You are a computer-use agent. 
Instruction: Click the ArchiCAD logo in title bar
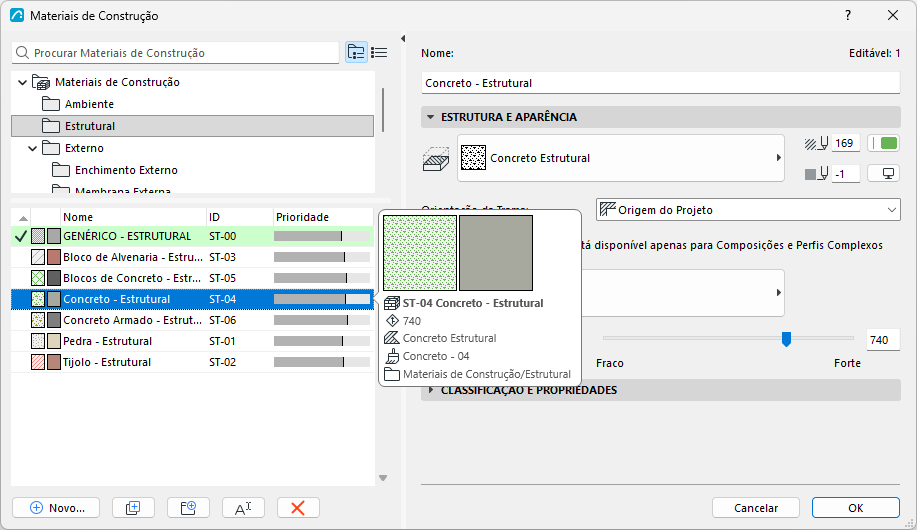click(x=17, y=15)
